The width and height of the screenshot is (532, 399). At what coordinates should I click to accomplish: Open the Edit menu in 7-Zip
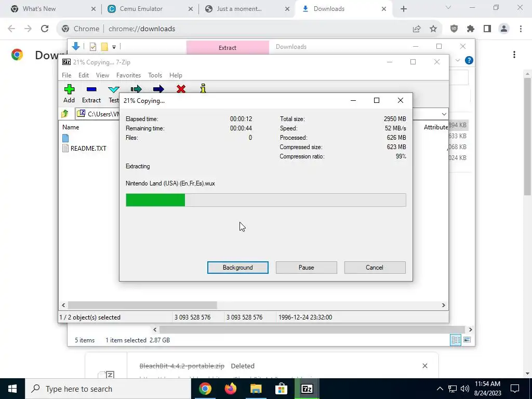(x=84, y=75)
